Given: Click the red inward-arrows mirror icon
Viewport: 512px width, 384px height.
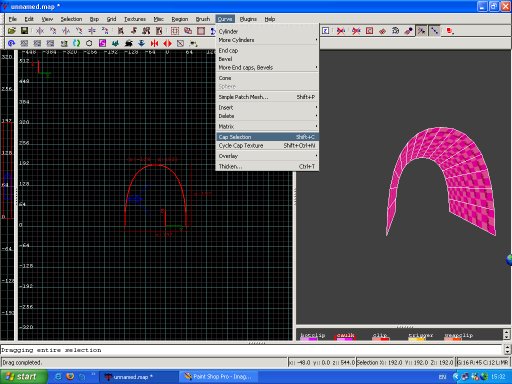Looking at the screenshot, I should tap(154, 43).
